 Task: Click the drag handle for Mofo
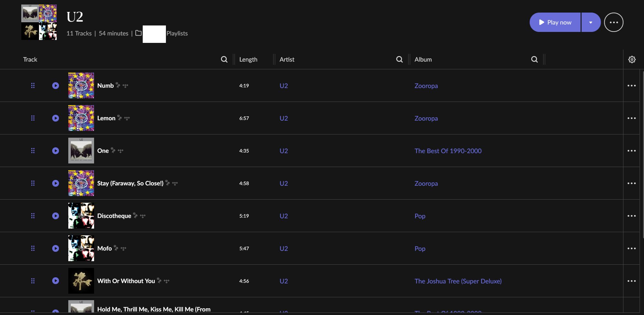33,248
